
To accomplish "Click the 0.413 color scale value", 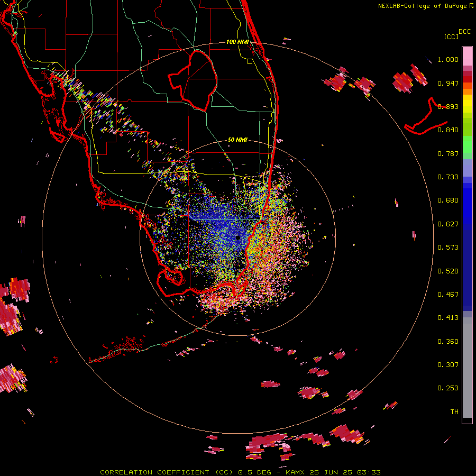I will coord(448,318).
